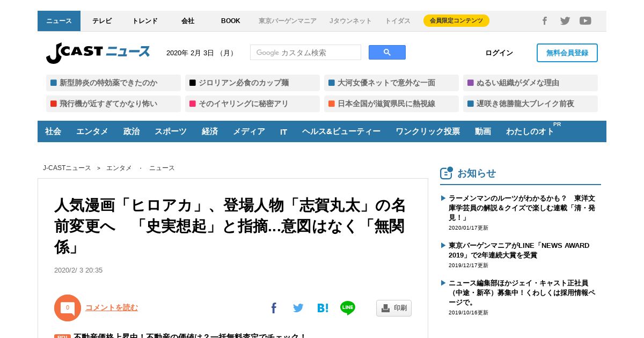Click the 2019/12/17更新 timestamp

point(469,265)
